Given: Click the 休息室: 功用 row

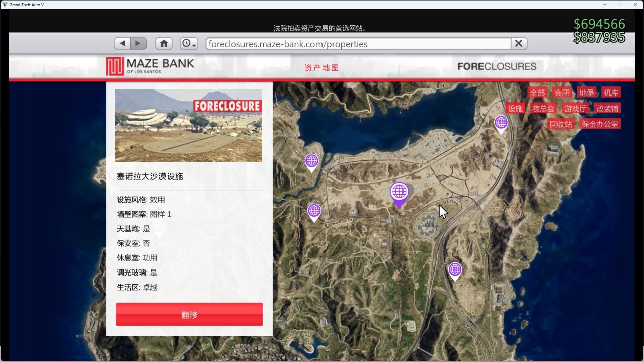Looking at the screenshot, I should click(137, 258).
